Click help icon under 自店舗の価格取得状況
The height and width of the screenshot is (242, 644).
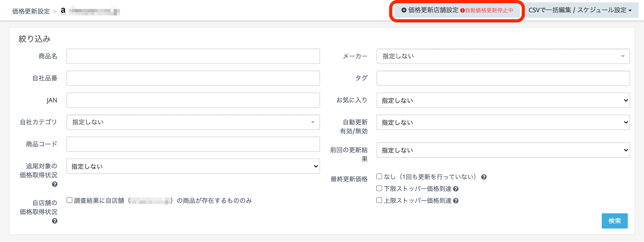click(x=55, y=221)
